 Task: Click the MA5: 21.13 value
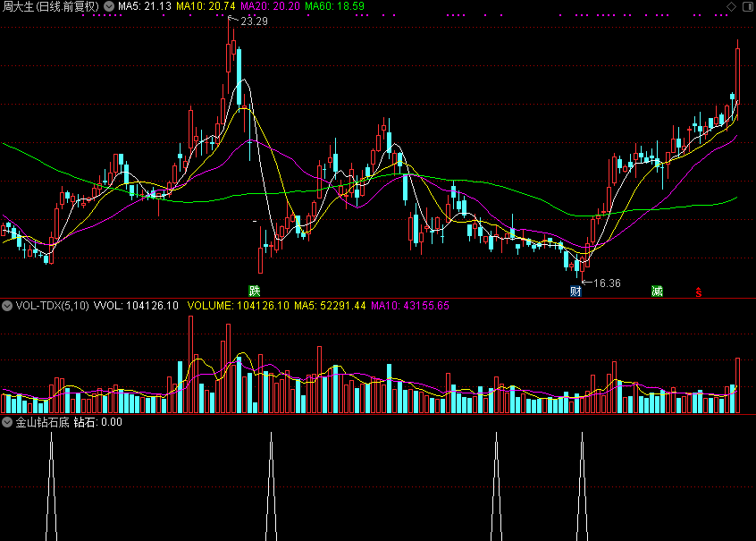pos(145,6)
